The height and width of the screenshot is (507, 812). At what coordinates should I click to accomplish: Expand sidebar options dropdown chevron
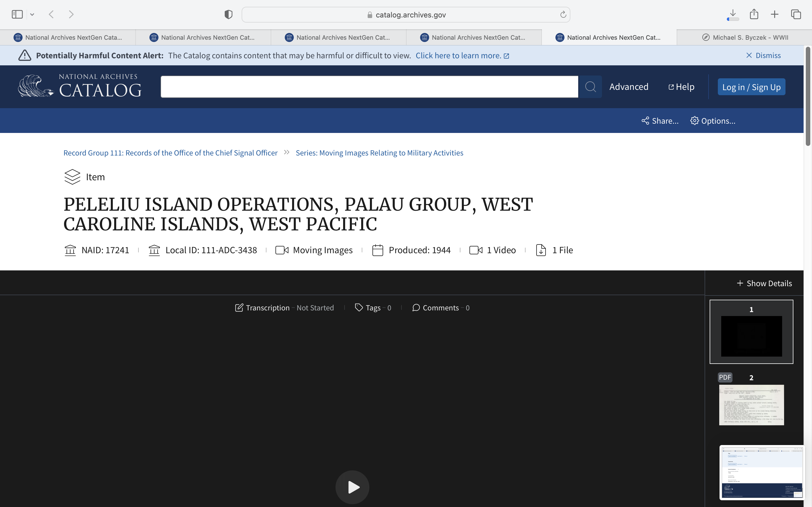(32, 14)
